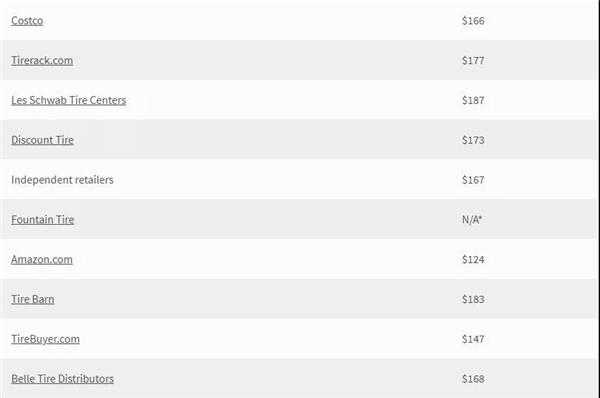Follow the TireBuyer.com link
This screenshot has height=398, width=600.
pyautogui.click(x=46, y=339)
